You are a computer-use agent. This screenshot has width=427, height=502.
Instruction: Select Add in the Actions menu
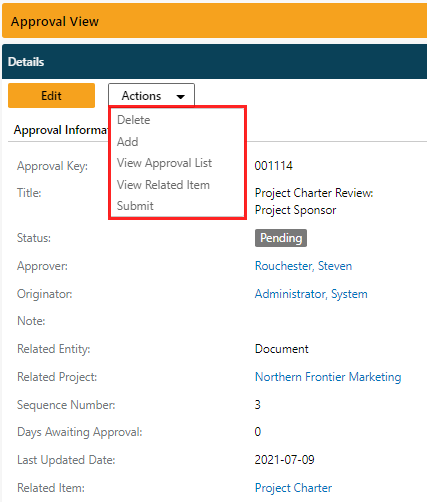point(127,142)
